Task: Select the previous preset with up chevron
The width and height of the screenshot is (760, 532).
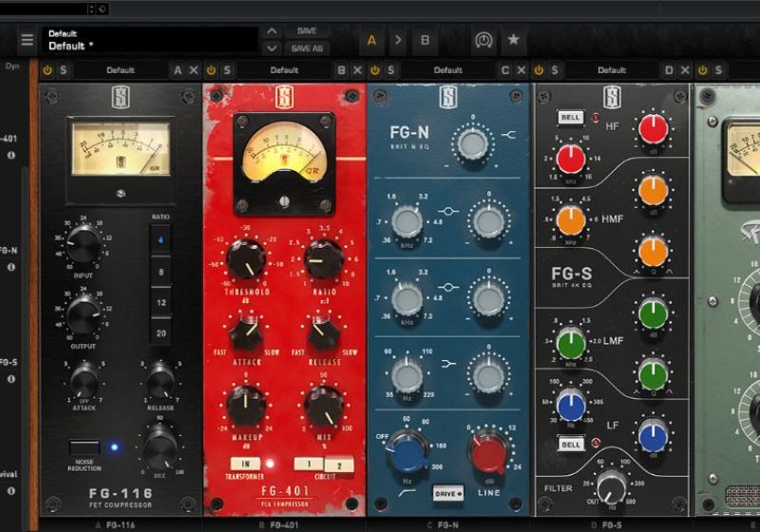Action: (x=272, y=31)
